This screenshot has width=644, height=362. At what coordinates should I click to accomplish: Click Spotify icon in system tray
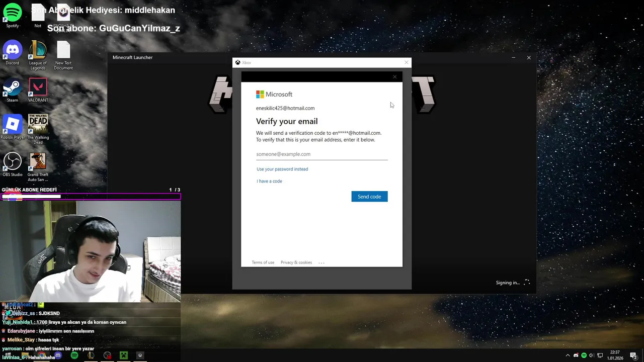click(584, 355)
